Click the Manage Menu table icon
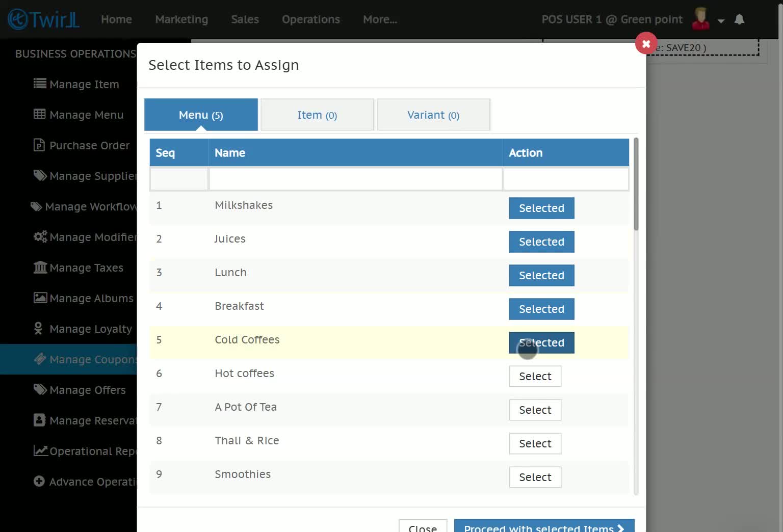Image resolution: width=783 pixels, height=532 pixels. (40, 114)
